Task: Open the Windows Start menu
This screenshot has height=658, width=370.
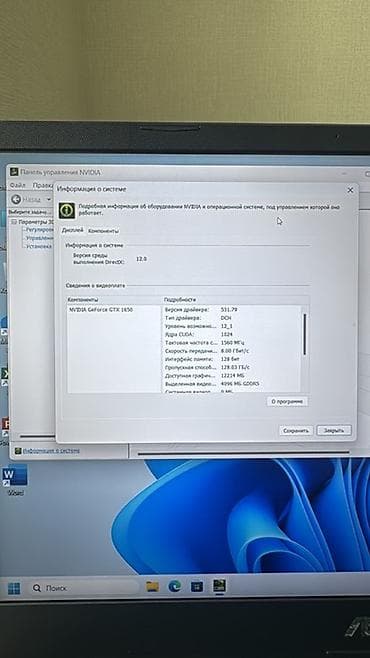Action: click(14, 588)
